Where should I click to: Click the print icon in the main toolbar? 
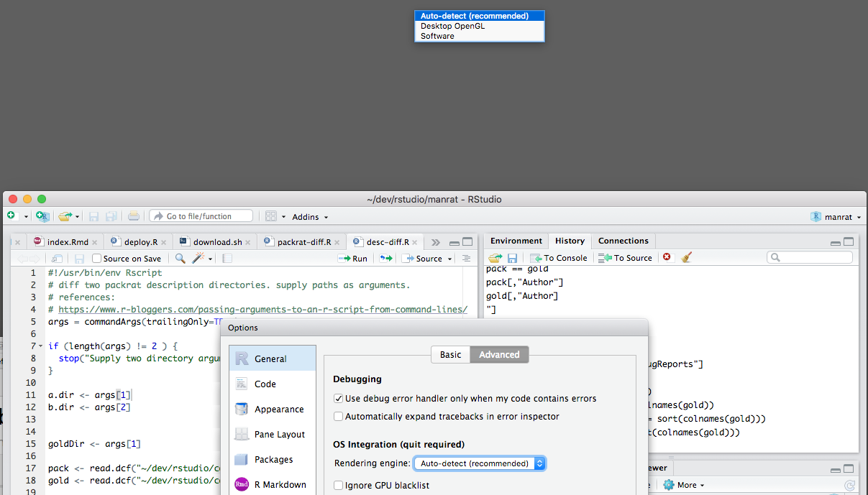(x=134, y=216)
